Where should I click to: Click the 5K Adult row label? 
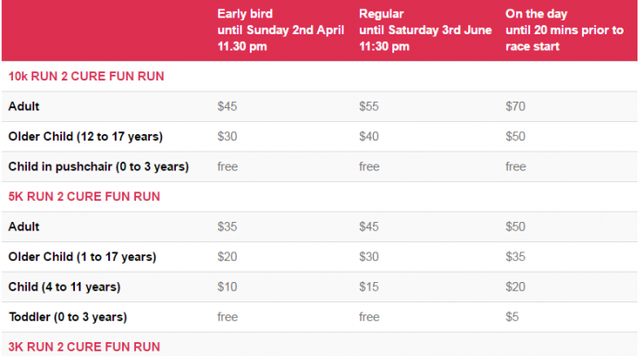[x=24, y=227]
